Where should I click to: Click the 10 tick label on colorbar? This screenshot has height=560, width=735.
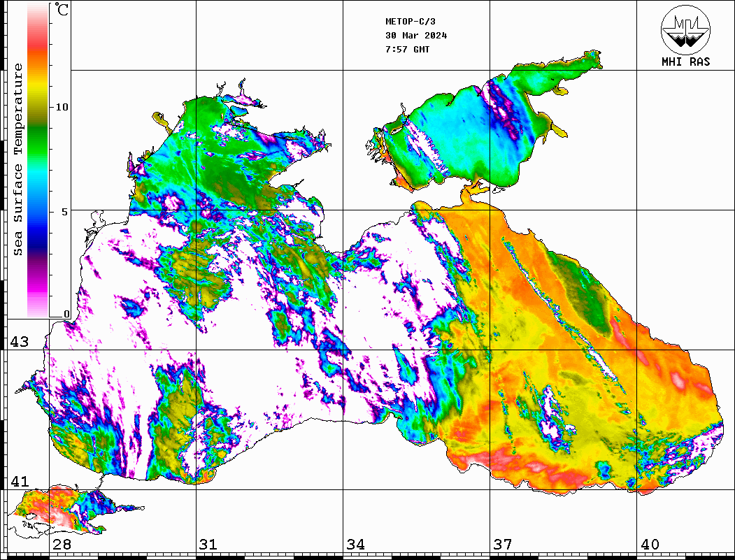tap(62, 107)
